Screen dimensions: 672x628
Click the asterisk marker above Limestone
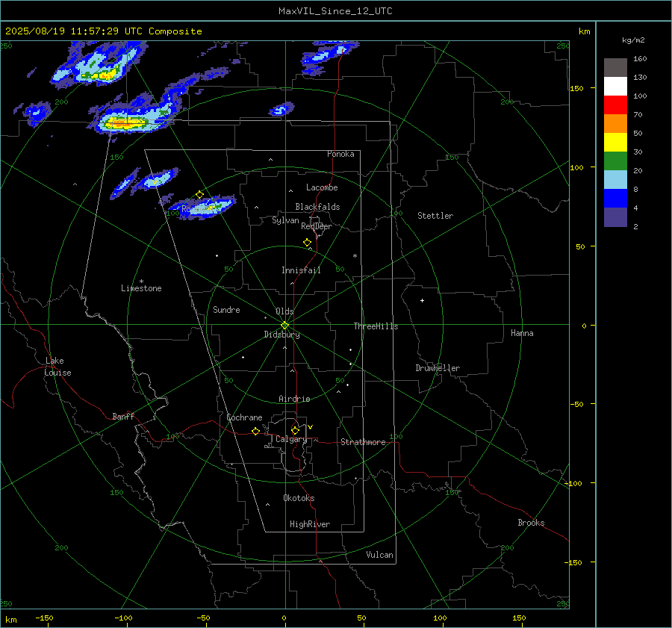141,282
